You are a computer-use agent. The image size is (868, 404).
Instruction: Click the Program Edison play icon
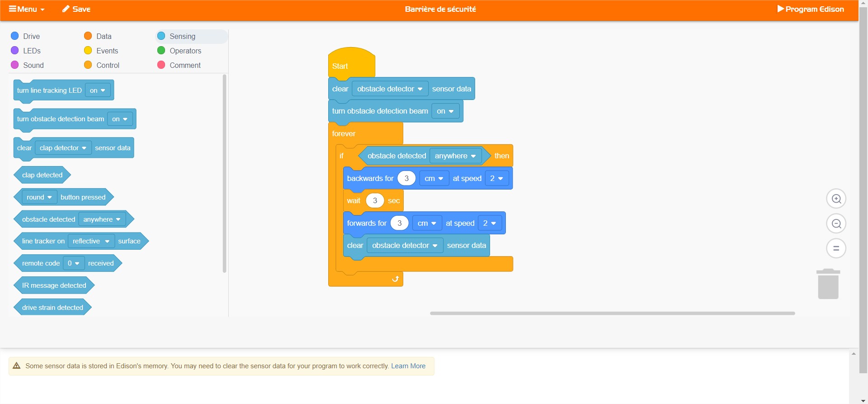tap(780, 9)
